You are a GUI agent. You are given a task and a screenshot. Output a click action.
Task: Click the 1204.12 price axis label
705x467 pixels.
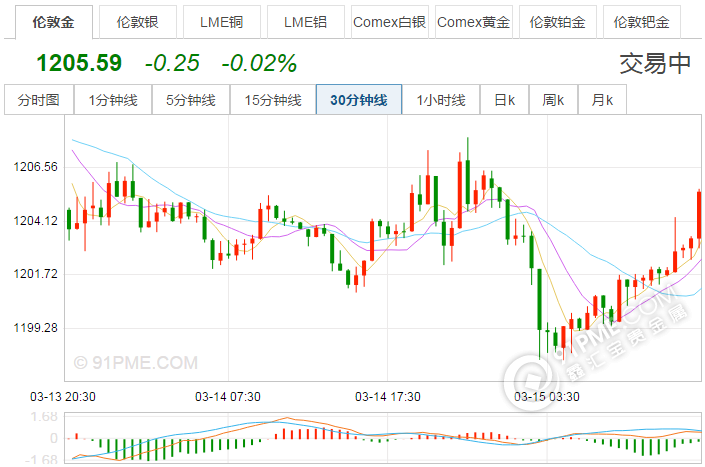(36, 221)
